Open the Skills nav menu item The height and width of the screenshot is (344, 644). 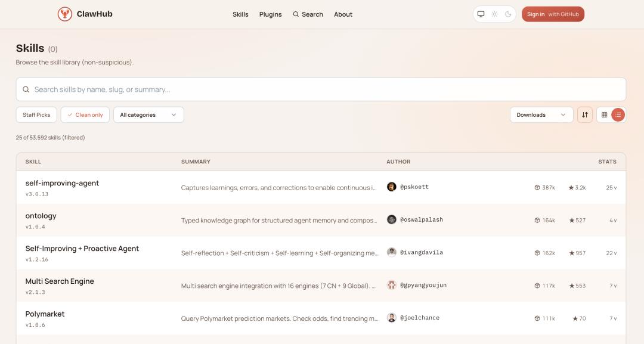pyautogui.click(x=240, y=14)
